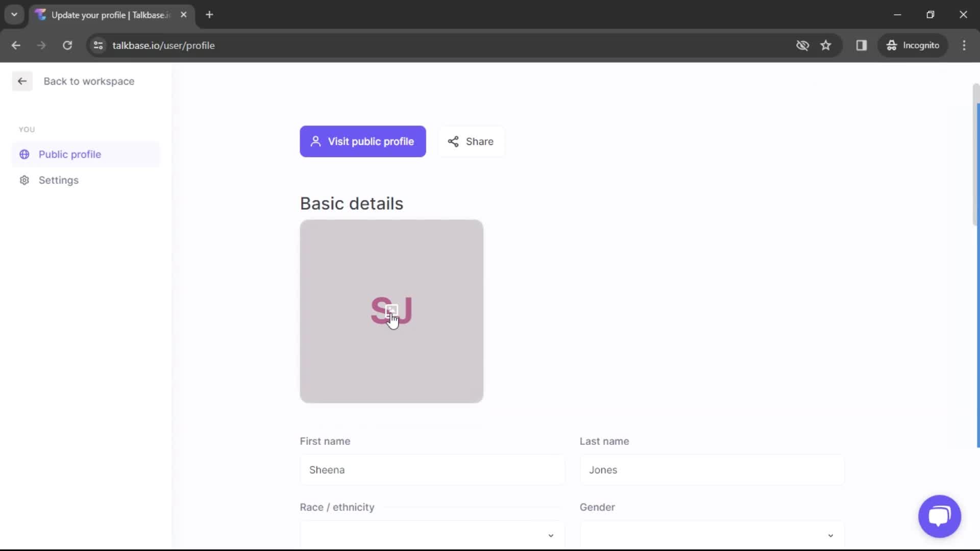Click the share network icon
This screenshot has height=551, width=980.
(x=453, y=141)
